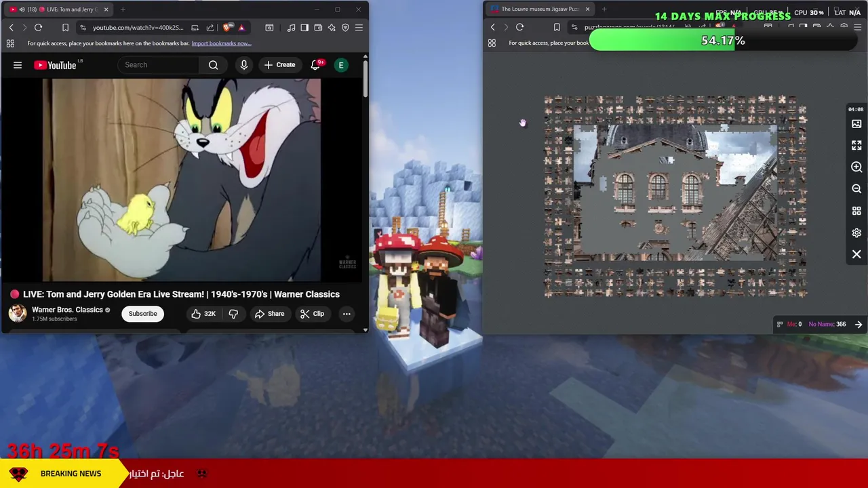The width and height of the screenshot is (868, 488).
Task: Arrange puzzle pieces with grid icon
Action: tap(856, 211)
